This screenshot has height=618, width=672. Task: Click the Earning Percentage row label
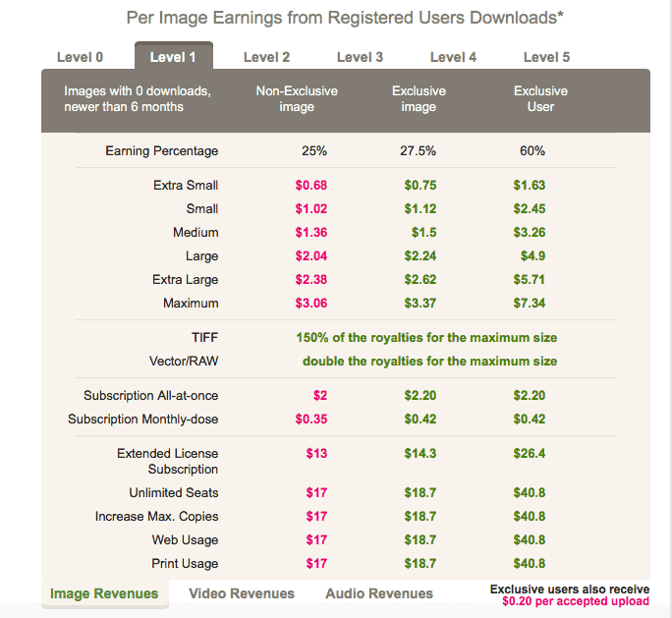pos(162,151)
